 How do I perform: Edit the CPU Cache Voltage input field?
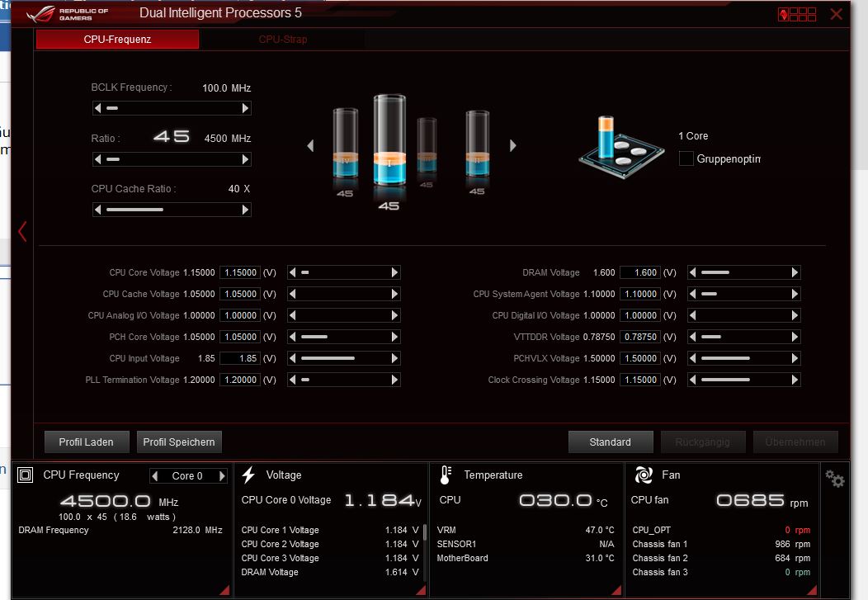coord(240,294)
